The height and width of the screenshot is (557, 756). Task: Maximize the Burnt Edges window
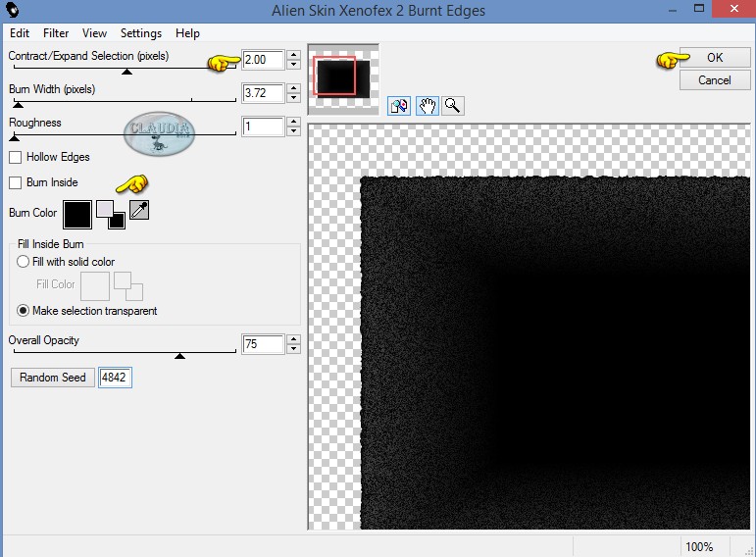(699, 9)
